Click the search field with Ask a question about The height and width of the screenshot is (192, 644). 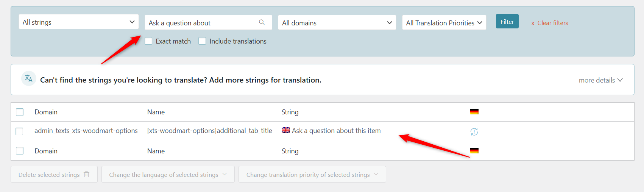point(208,22)
